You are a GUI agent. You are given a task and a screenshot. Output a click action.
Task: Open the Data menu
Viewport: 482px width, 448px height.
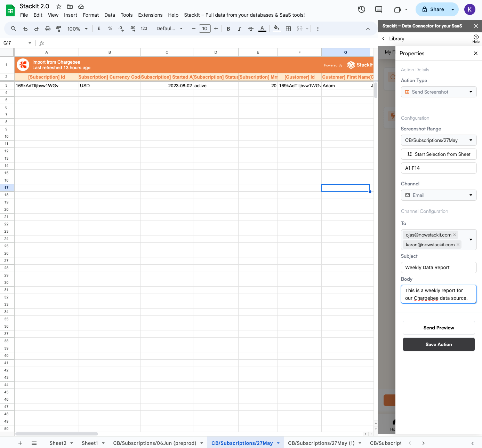(x=110, y=15)
